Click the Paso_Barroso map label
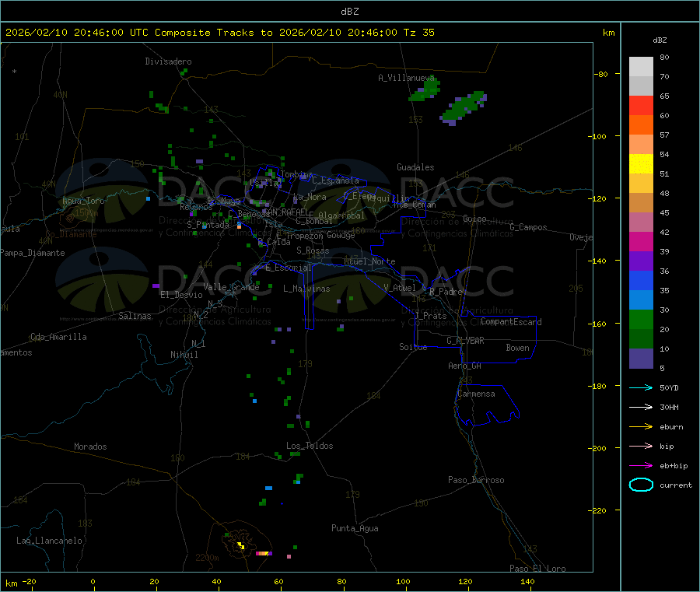This screenshot has height=592, width=700. 476,480
